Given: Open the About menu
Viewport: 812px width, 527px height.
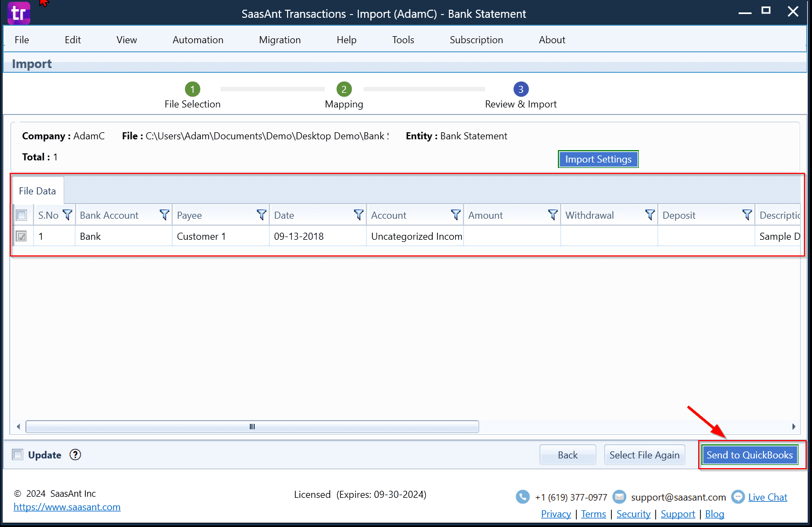Looking at the screenshot, I should point(552,40).
